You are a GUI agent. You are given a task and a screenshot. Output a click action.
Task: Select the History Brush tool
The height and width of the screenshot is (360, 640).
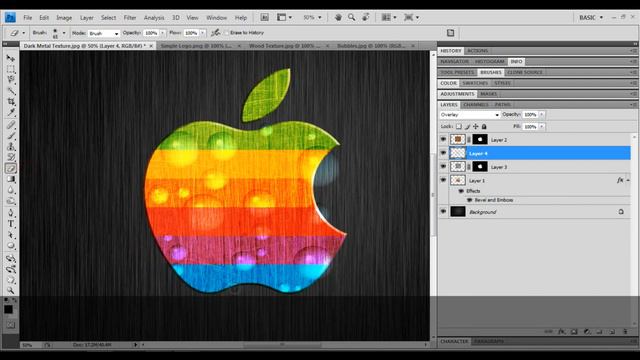tap(11, 157)
